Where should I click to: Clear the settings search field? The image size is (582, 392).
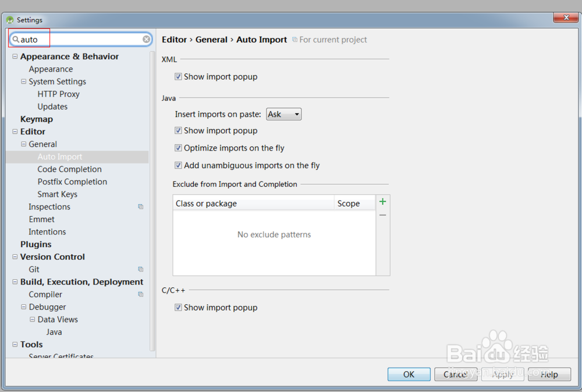[147, 40]
